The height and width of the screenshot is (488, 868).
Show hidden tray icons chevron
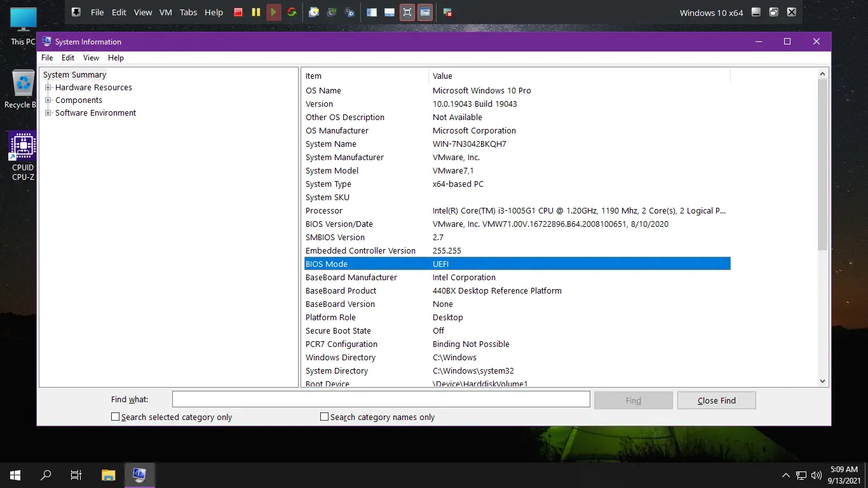tap(786, 475)
